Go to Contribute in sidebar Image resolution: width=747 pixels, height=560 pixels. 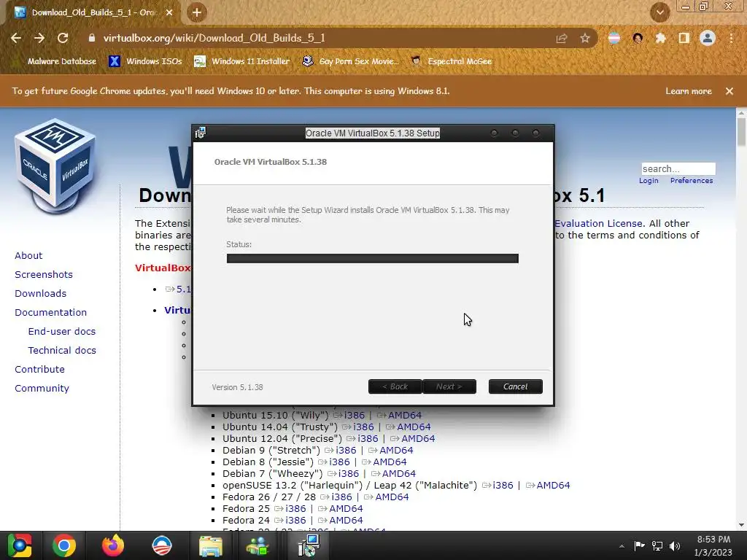tap(39, 370)
